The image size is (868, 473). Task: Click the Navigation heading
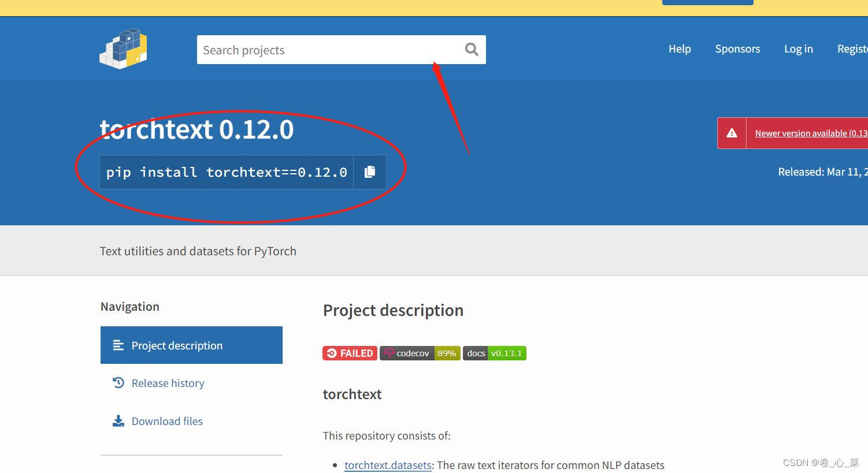click(130, 307)
